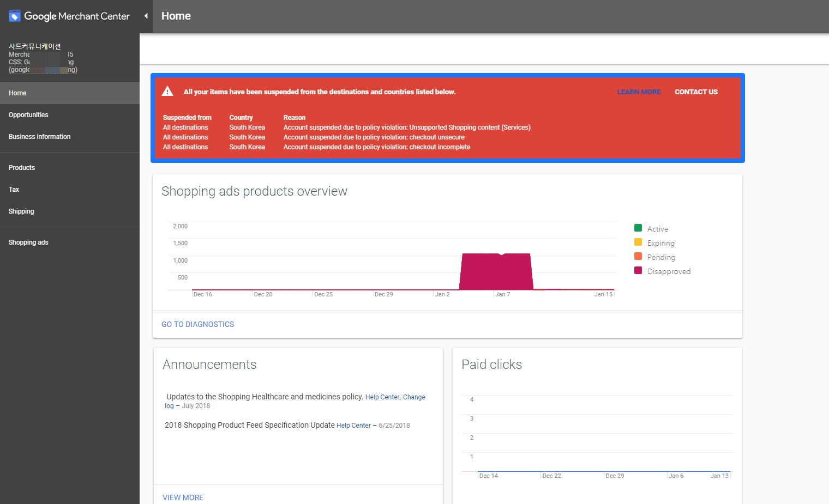Click the Announcements heading
This screenshot has height=504, width=829.
pos(209,365)
